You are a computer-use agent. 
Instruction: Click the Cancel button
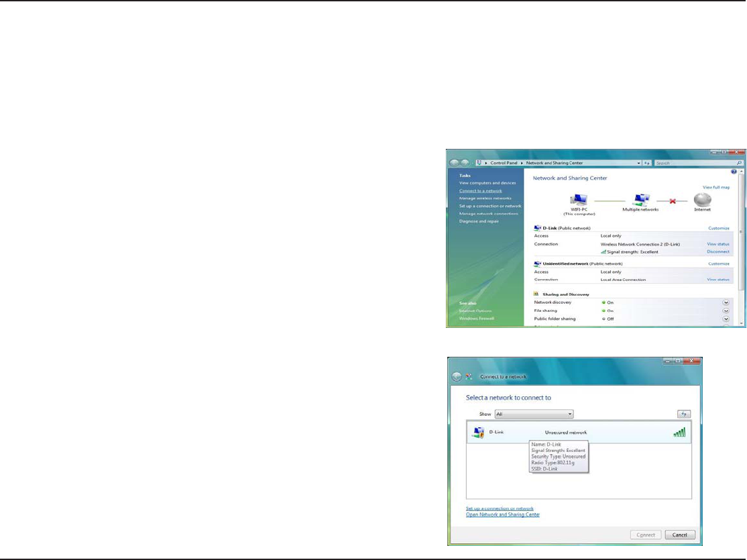pos(680,535)
